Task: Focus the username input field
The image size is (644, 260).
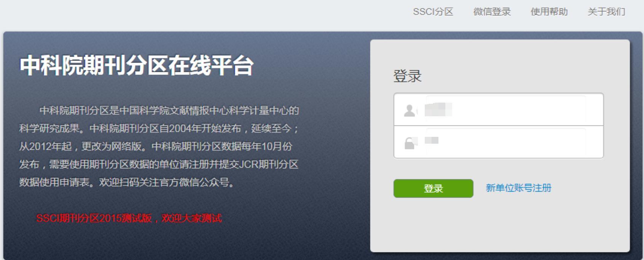Action: click(x=499, y=109)
